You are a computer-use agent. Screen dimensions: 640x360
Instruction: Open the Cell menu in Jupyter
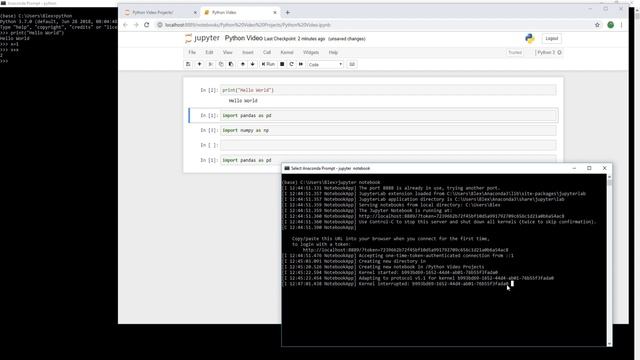click(267, 52)
